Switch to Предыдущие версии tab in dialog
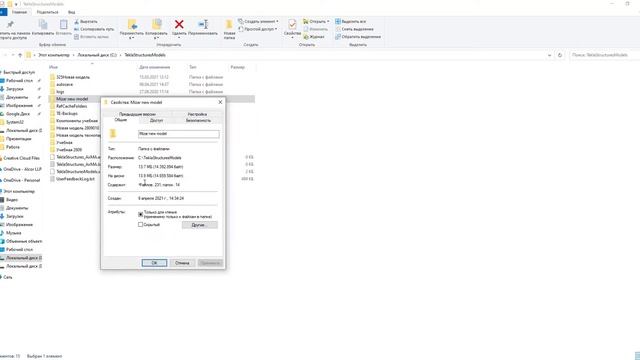This screenshot has width=640, height=360. (x=137, y=114)
